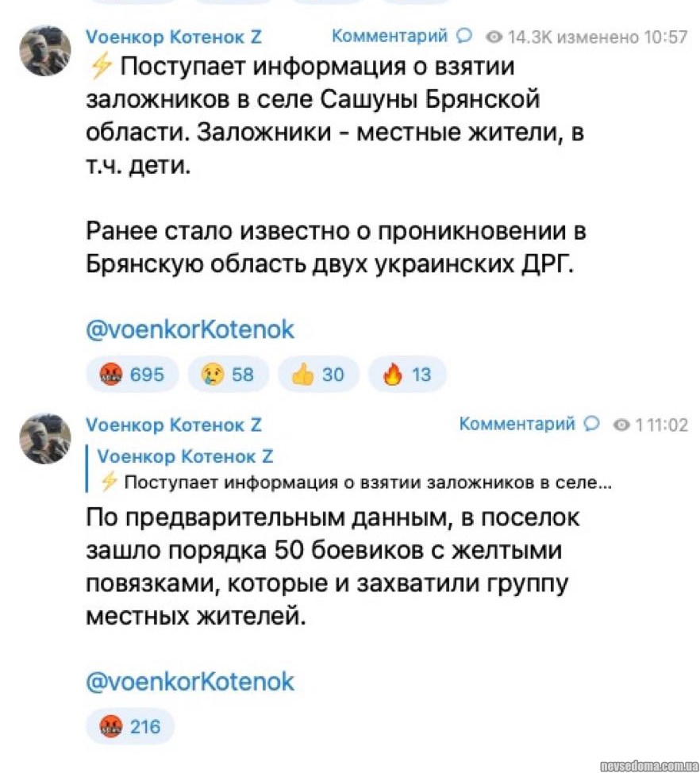Toggle the thumbs up reaction showing 30

pos(317,375)
